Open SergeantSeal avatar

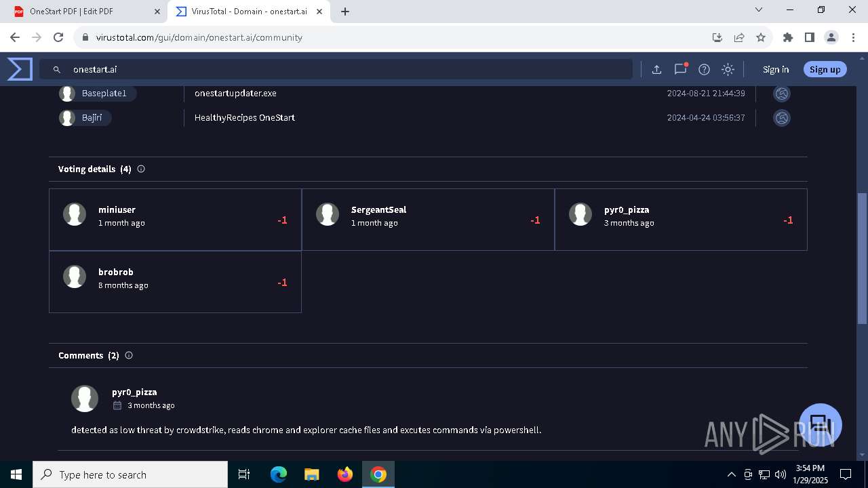click(x=328, y=214)
